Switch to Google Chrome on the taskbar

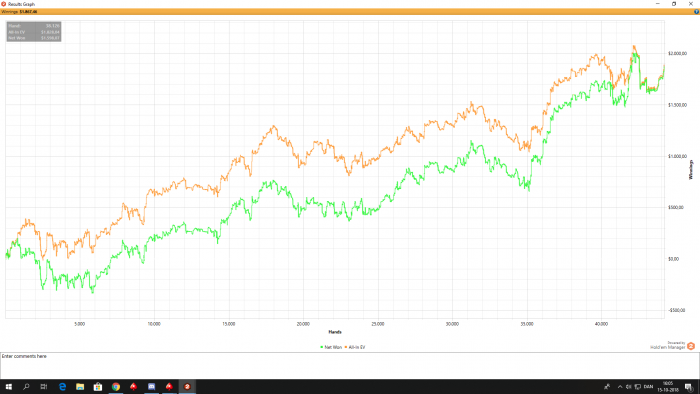click(x=116, y=387)
